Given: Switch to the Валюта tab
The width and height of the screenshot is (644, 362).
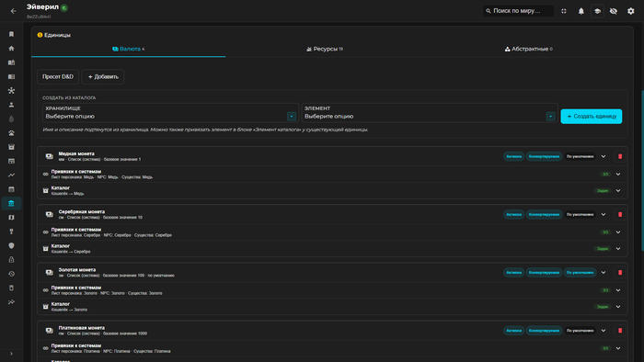Looking at the screenshot, I should point(129,49).
